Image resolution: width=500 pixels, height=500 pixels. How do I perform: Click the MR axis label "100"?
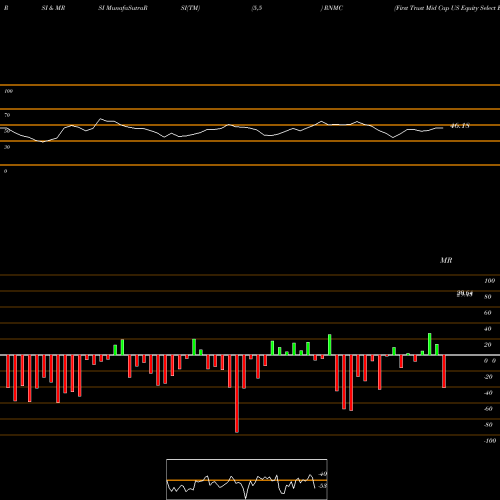click(x=489, y=281)
